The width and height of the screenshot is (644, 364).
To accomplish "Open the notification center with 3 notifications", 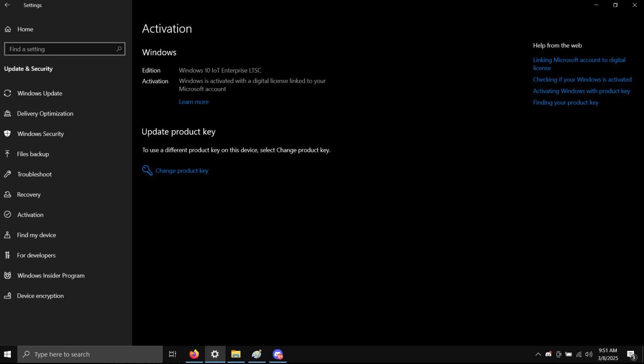I will tap(631, 355).
